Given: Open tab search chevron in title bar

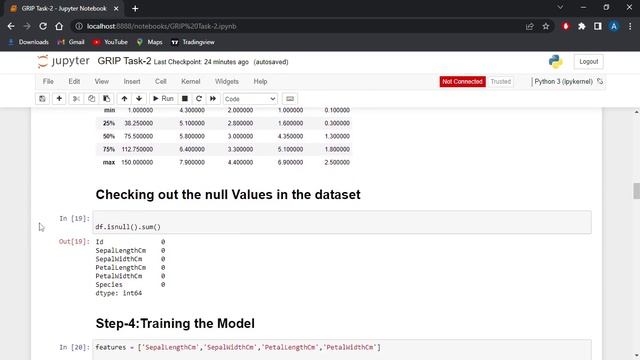Looking at the screenshot, I should point(560,8).
